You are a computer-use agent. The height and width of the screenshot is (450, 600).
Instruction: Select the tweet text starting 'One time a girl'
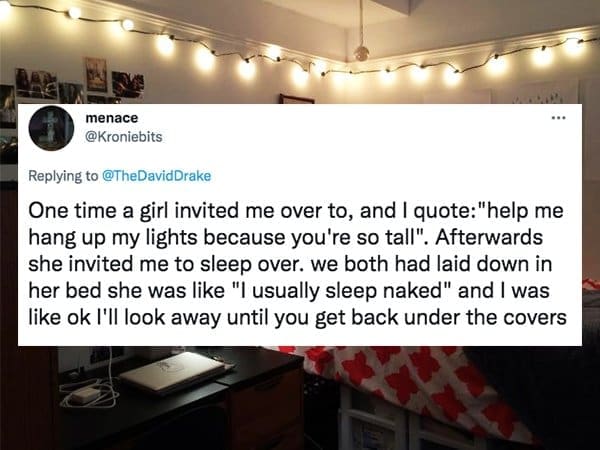click(x=297, y=264)
